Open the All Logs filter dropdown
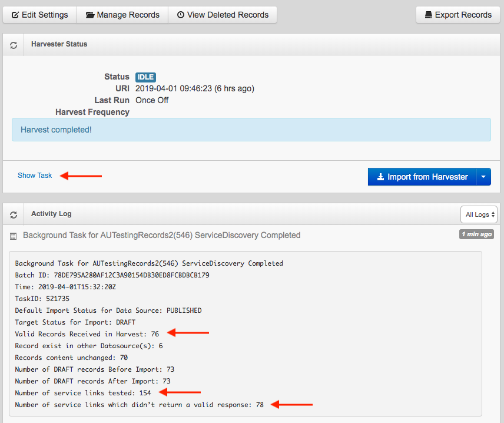Image resolution: width=504 pixels, height=423 pixels. [x=480, y=214]
